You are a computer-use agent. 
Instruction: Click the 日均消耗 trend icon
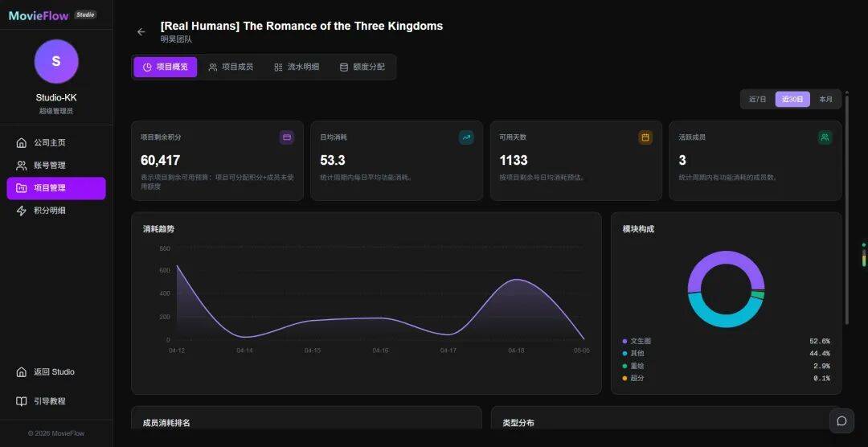pos(466,137)
